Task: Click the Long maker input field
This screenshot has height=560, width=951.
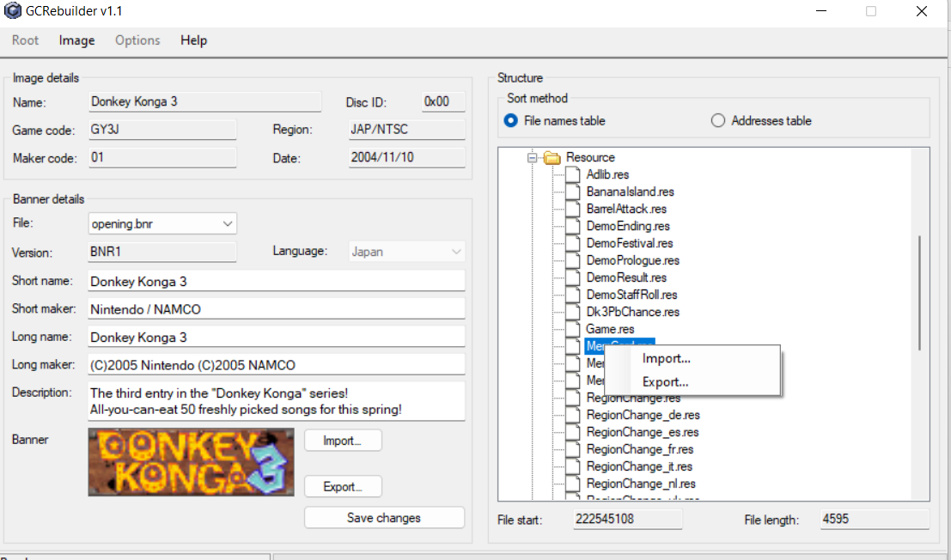Action: [x=277, y=365]
